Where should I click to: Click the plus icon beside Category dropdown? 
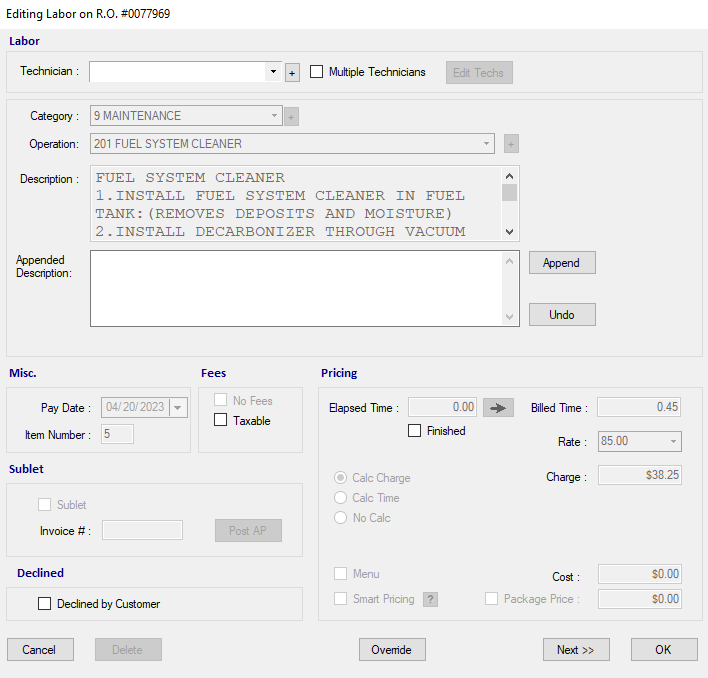[x=291, y=116]
